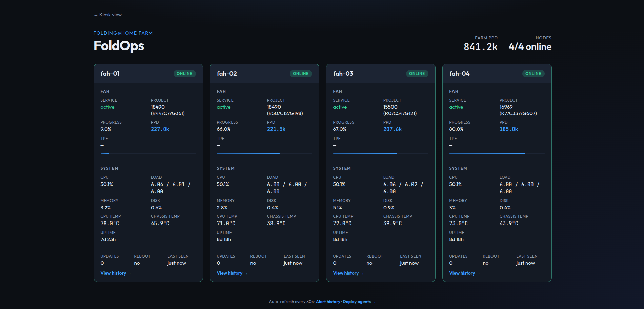Screen dimensions: 644x309
Task: Select project text 15500 (R0/C54/G121)
Action: pos(400,110)
